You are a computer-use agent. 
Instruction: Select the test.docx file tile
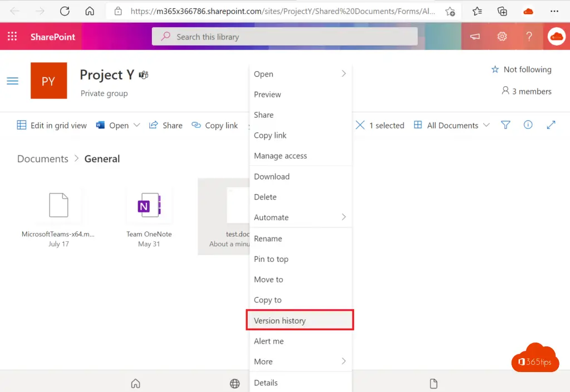[x=224, y=216]
